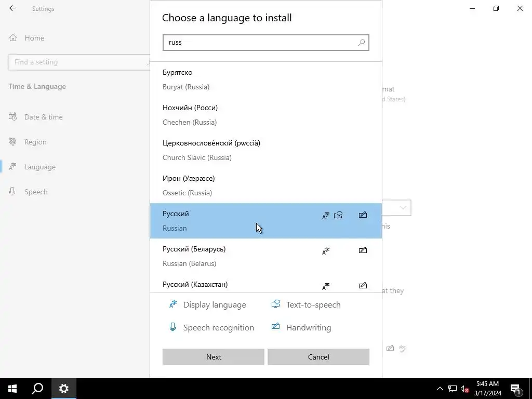Image resolution: width=532 pixels, height=399 pixels.
Task: Click the muted volume tray icon
Action: click(x=464, y=389)
